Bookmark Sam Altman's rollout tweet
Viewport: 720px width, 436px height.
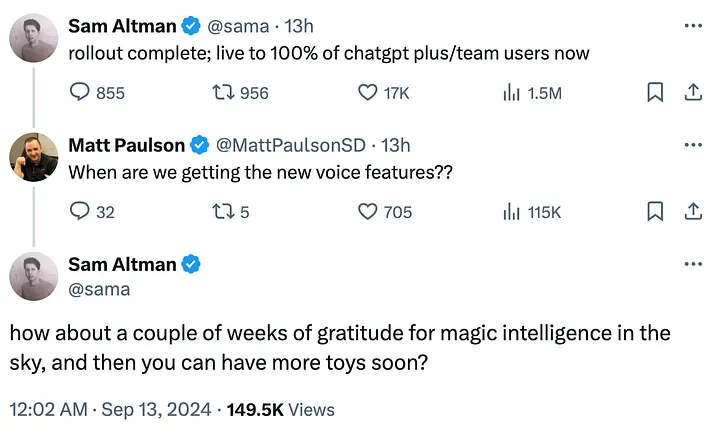[x=656, y=93]
